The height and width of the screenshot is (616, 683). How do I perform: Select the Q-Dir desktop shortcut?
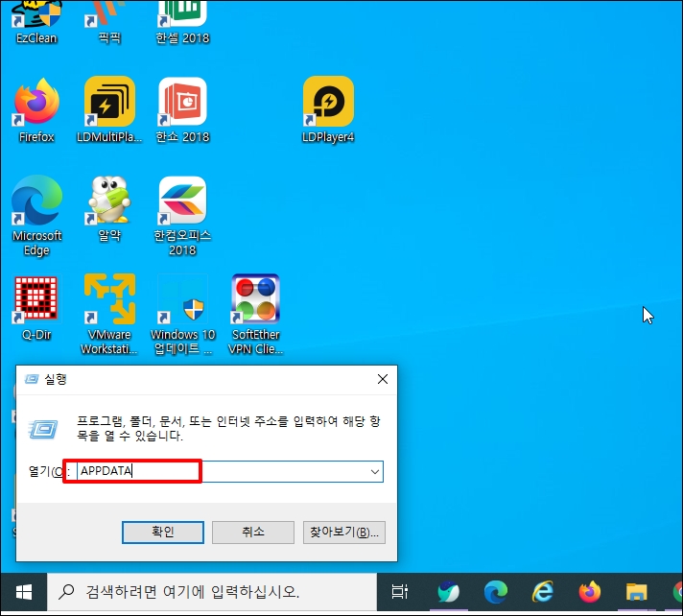click(36, 307)
